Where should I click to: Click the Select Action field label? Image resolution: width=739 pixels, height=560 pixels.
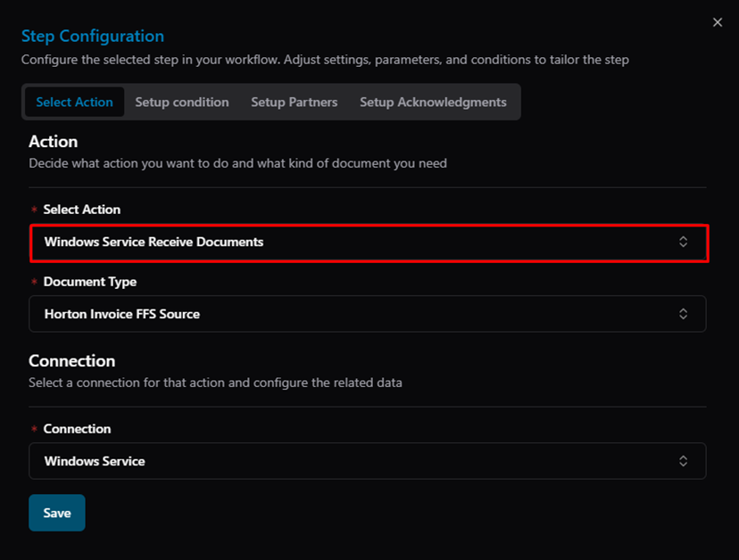click(82, 210)
